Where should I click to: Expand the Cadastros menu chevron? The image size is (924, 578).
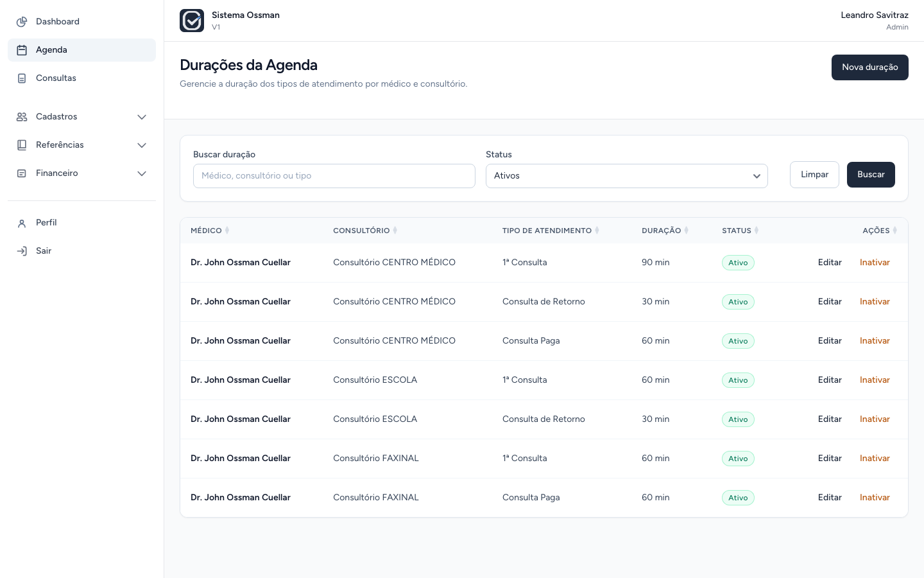point(142,117)
